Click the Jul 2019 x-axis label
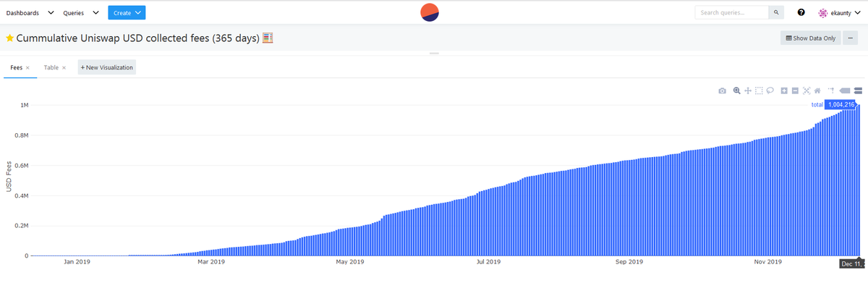This screenshot has width=868, height=283. coord(489,262)
